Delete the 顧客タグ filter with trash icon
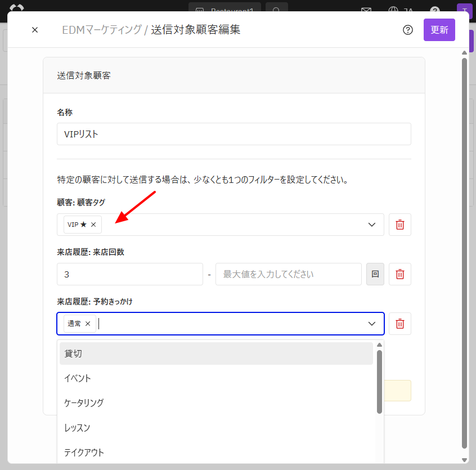 (x=400, y=225)
